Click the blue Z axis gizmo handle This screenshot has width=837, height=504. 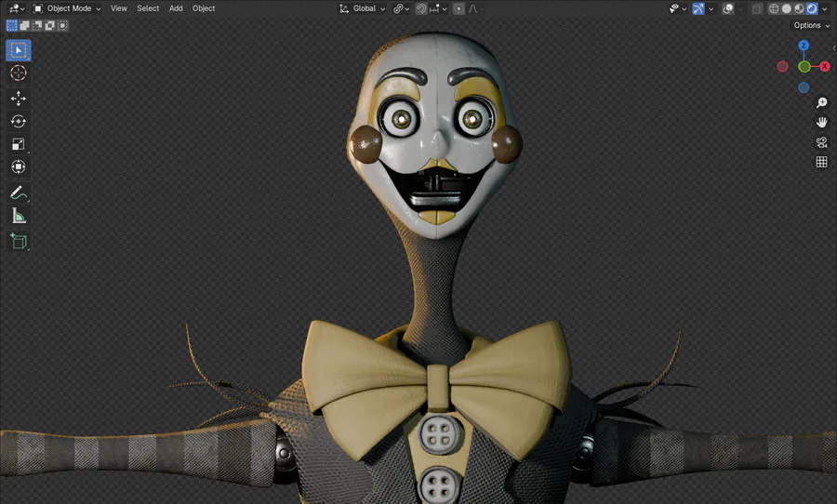coord(804,46)
